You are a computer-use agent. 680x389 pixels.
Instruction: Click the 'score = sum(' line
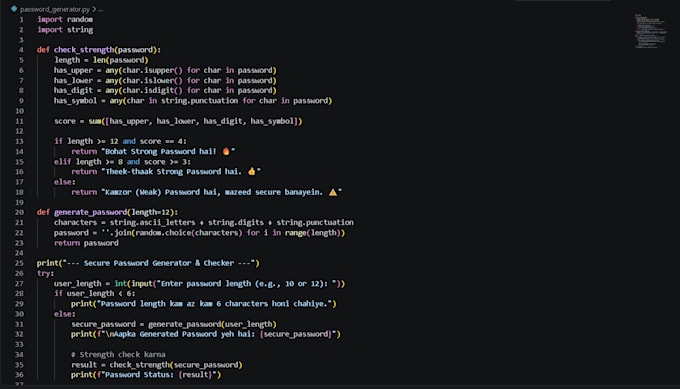[x=178, y=121]
